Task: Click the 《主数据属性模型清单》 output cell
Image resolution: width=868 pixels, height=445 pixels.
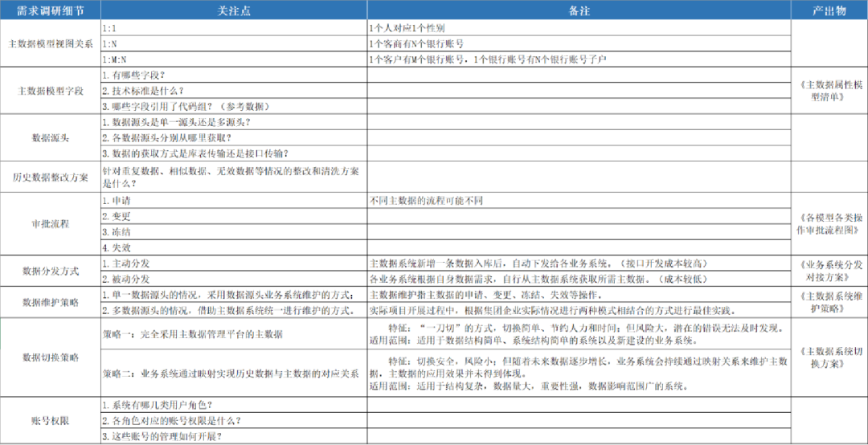Action: coord(829,91)
